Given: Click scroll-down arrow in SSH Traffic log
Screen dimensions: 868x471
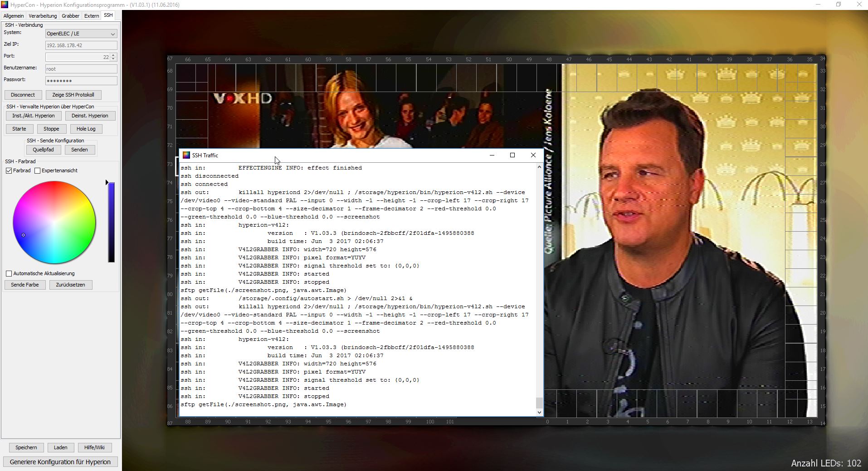Looking at the screenshot, I should point(539,412).
